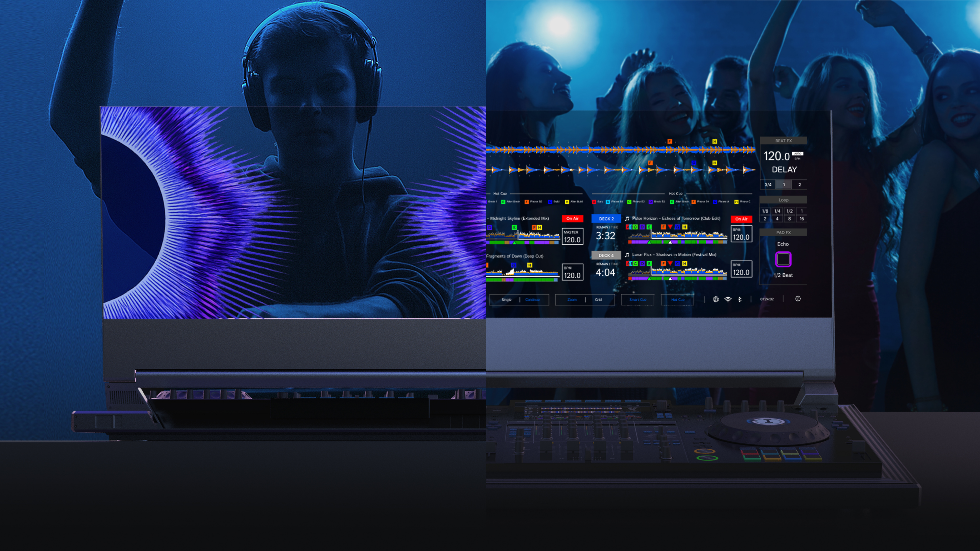Tap music note icon beside Pulse Horizon
This screenshot has height=551, width=980.
click(x=627, y=219)
